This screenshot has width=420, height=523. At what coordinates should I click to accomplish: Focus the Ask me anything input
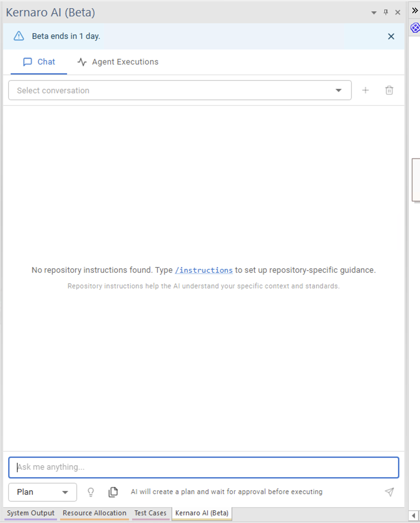tap(204, 467)
